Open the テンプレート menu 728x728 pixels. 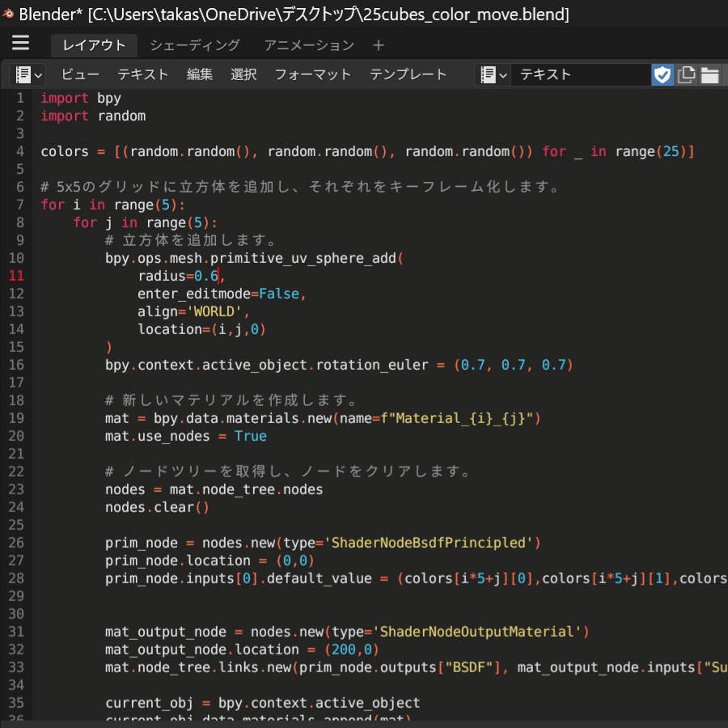410,74
